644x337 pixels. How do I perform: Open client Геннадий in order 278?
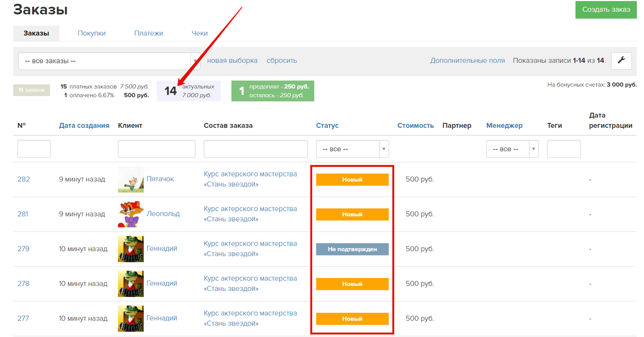point(162,284)
